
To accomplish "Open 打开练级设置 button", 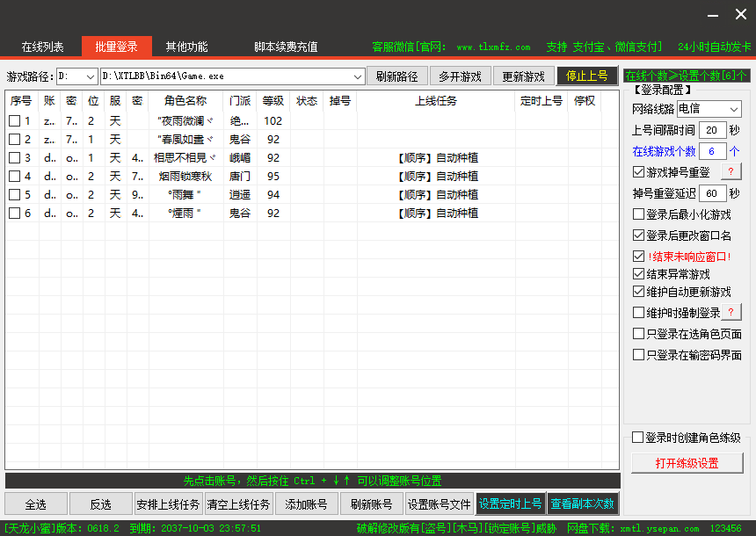I will (687, 463).
